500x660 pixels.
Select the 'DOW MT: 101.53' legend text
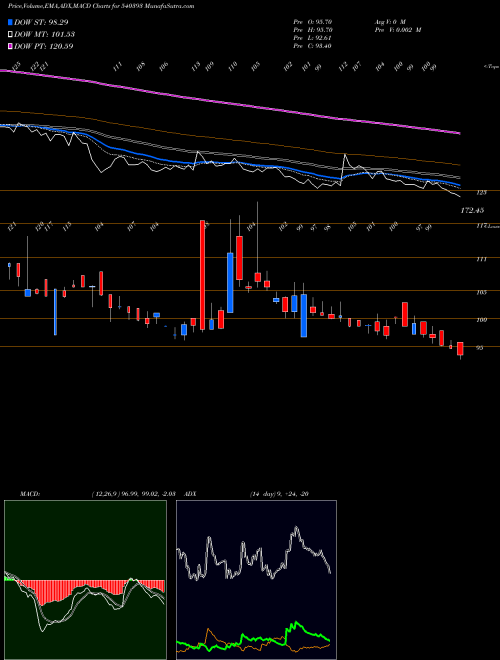45,34
